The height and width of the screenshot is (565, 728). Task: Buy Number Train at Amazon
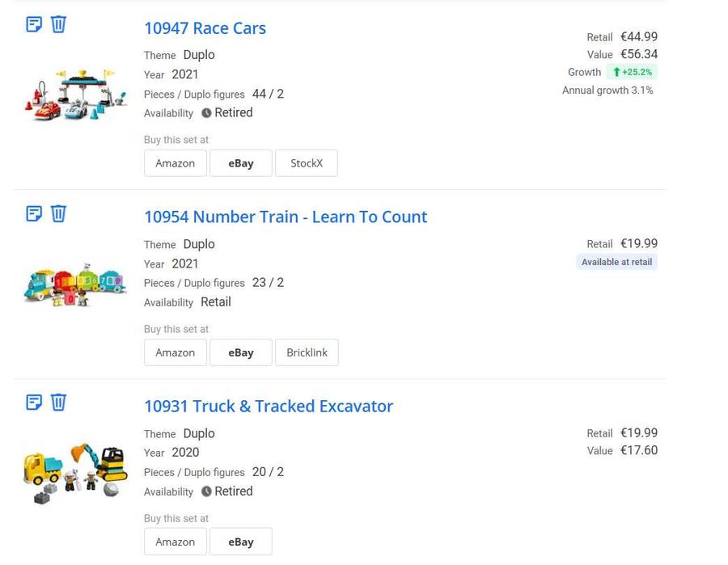coord(175,352)
